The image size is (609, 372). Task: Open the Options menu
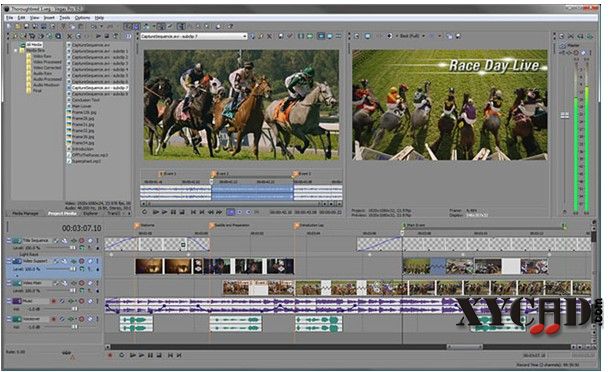[82, 17]
